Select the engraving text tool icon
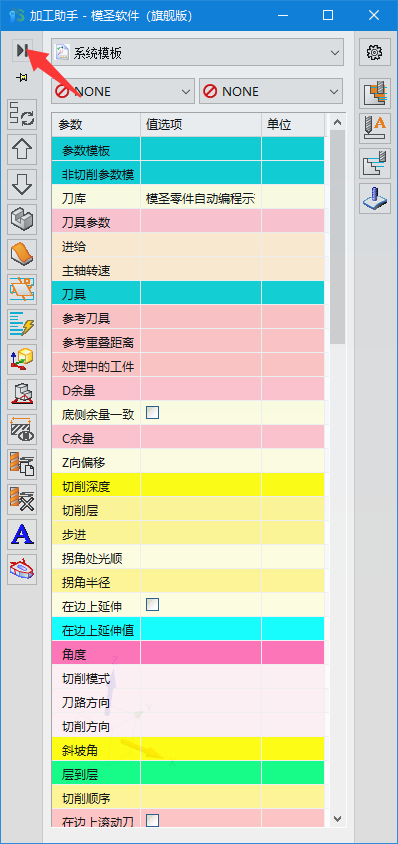Screen dimensions: 398x844 point(375,128)
